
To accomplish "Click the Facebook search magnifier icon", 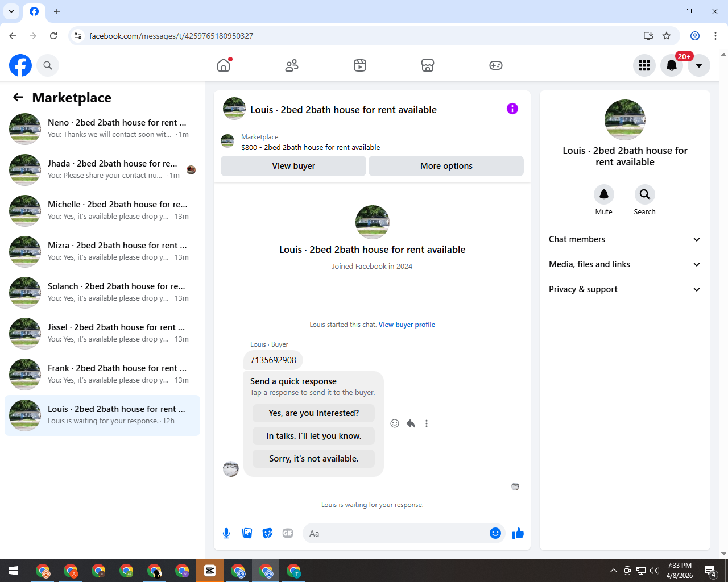I will click(48, 65).
